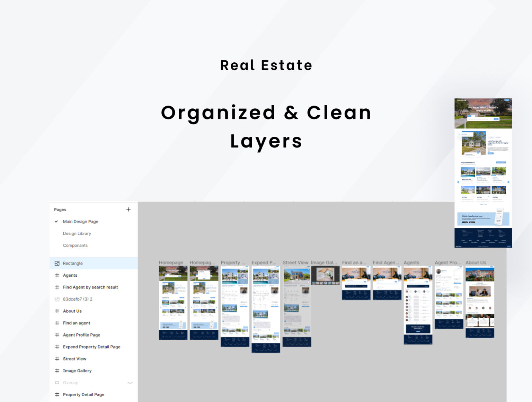Switch to the Design Library page
Screen dimensions: 532x402
(77, 234)
